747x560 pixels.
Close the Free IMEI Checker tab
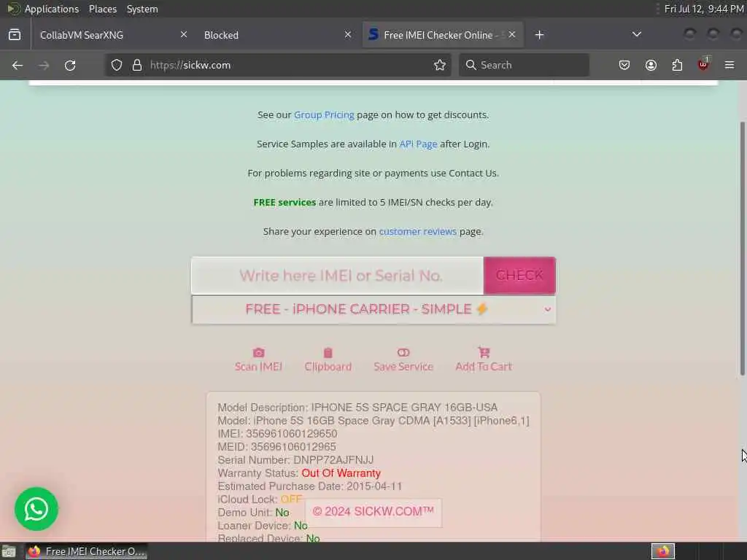click(511, 35)
